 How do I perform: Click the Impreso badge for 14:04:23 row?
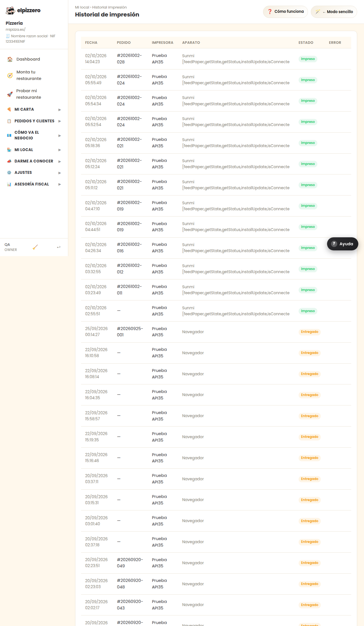coord(308,59)
